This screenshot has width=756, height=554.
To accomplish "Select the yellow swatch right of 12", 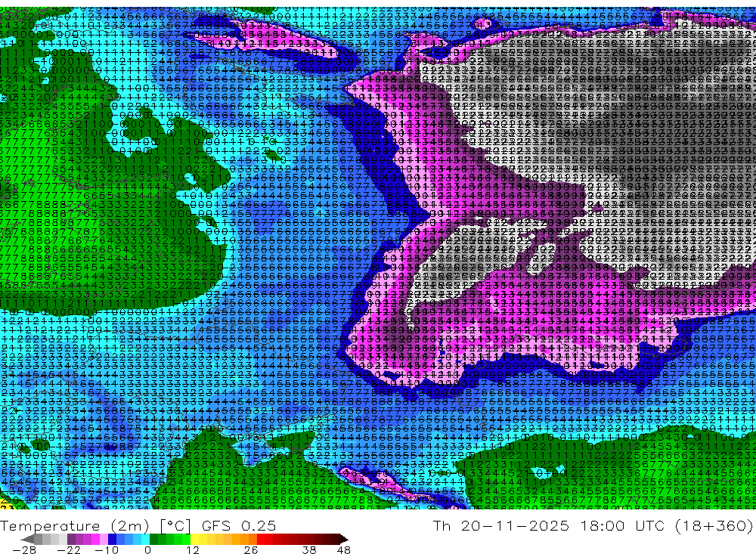I will pos(195,539).
